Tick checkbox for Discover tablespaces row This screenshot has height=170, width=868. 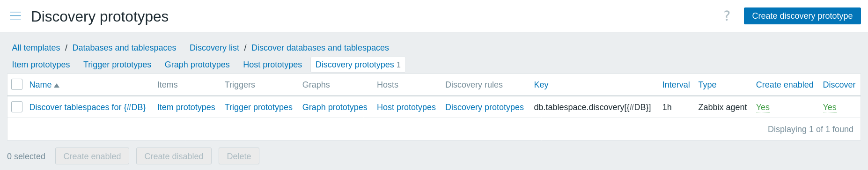[17, 107]
